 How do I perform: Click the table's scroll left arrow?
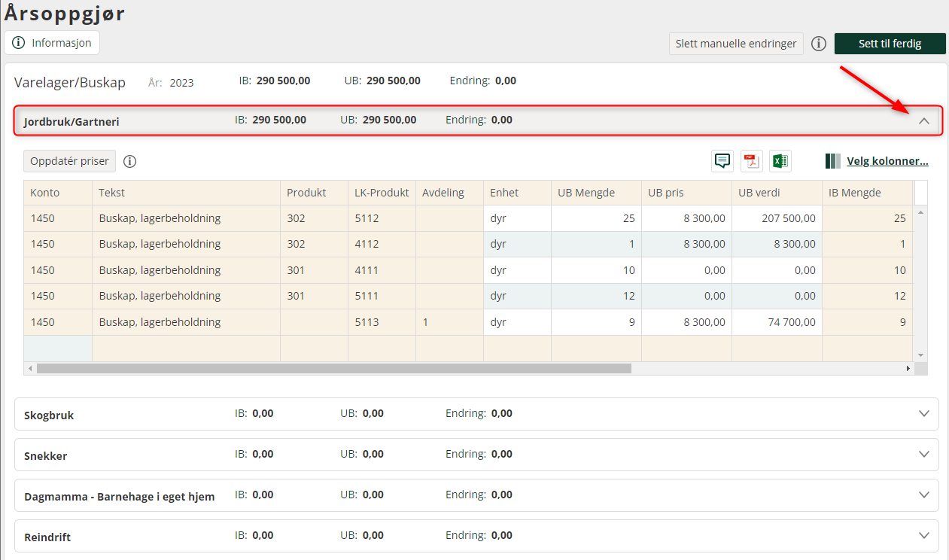pos(30,369)
